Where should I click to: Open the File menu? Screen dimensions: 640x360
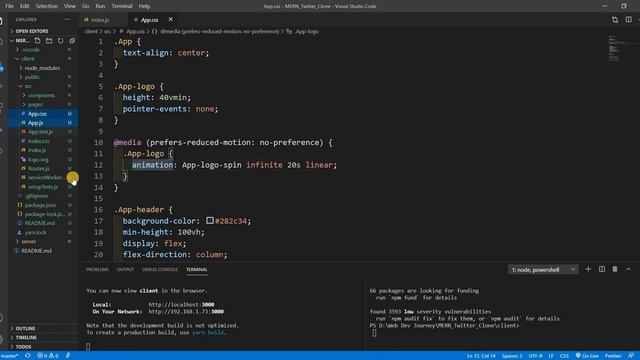click(9, 6)
